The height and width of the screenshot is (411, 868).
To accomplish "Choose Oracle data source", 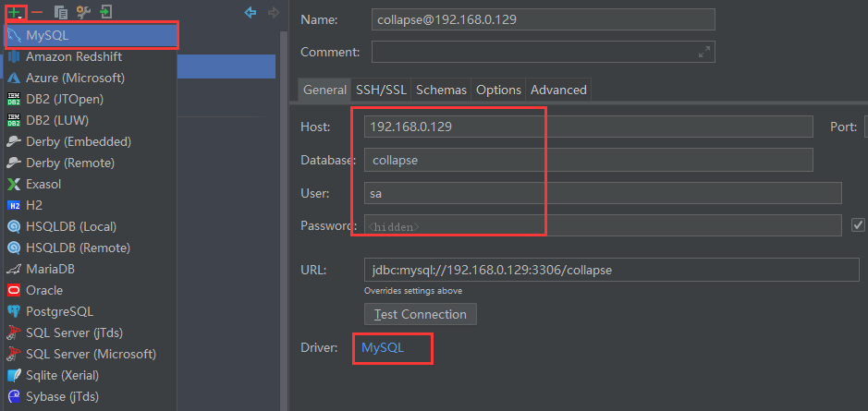I will [x=91, y=290].
